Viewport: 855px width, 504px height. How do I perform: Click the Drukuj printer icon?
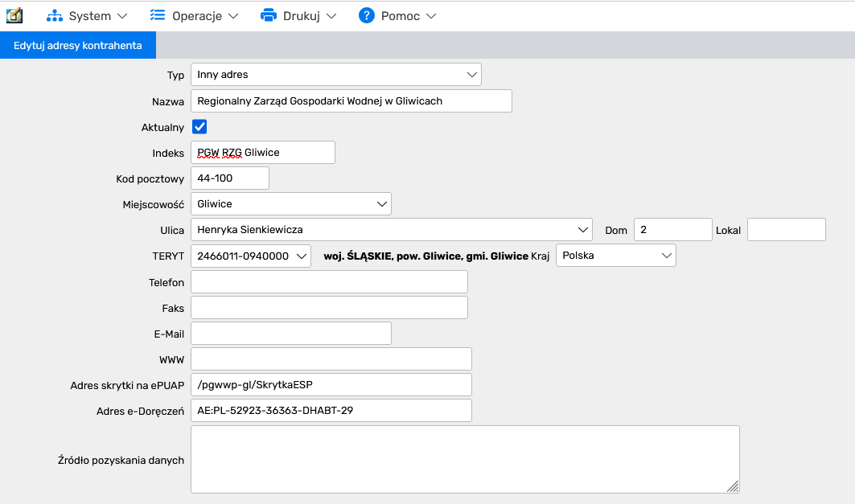click(269, 15)
